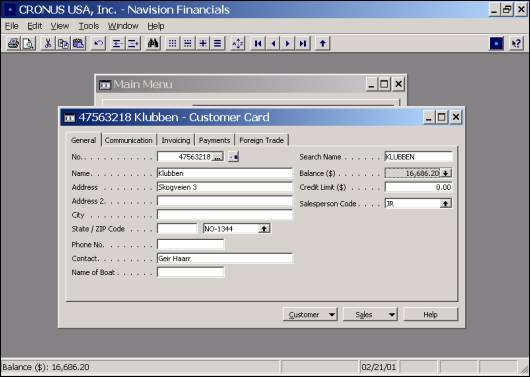Click status bar text Balance ($): 16,686.20
530x377 pixels.
[46, 367]
